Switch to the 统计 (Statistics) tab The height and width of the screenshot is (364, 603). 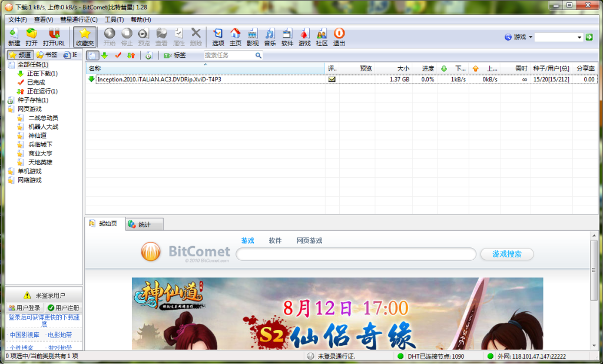tap(144, 224)
